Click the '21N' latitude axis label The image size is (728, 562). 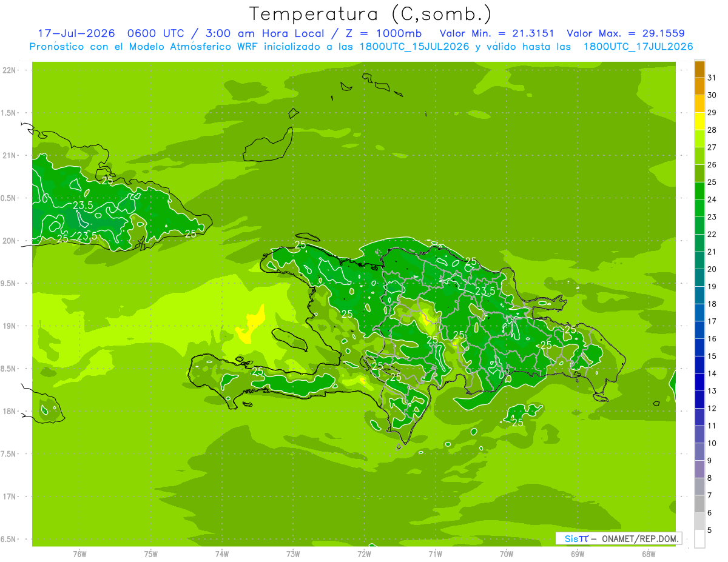point(9,156)
